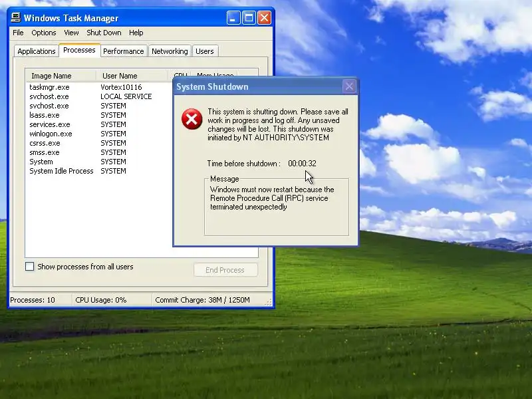Screen dimensions: 532x399
Task: Open the File menu
Action: tap(18, 33)
